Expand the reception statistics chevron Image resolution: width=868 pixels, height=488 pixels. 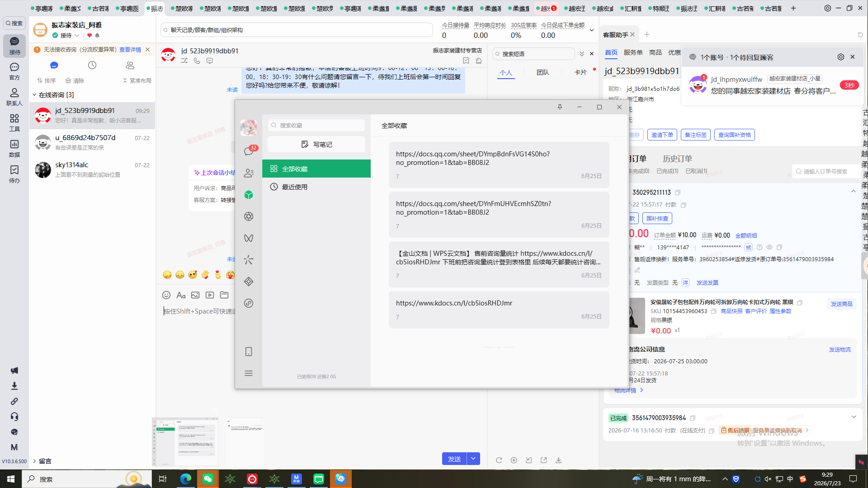point(592,30)
